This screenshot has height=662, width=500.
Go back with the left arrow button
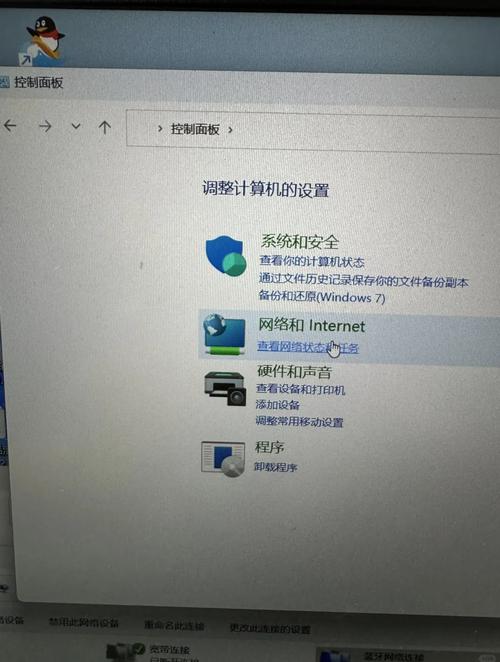[10, 125]
